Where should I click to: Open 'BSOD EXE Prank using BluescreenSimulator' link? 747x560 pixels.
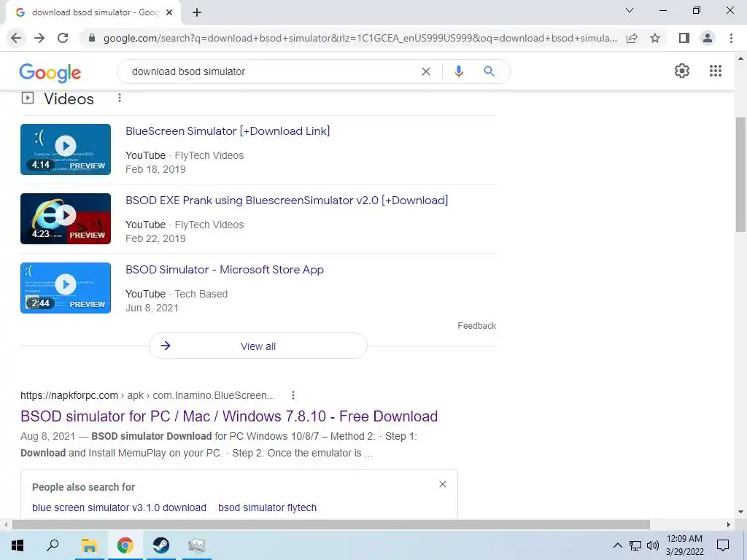click(x=287, y=201)
